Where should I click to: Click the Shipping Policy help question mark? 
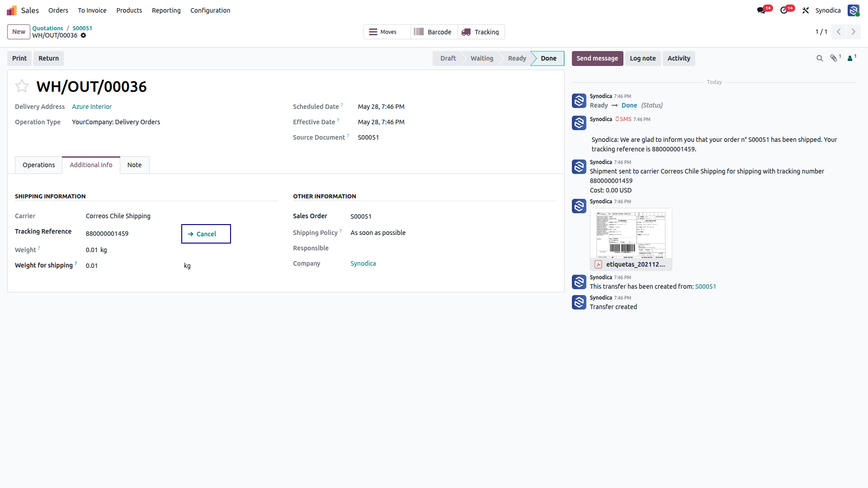[341, 231]
